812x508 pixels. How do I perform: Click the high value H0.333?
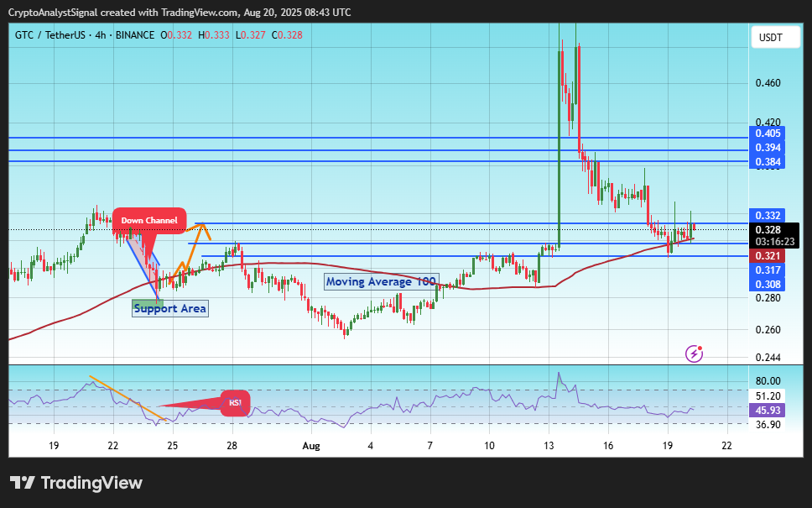tap(213, 35)
